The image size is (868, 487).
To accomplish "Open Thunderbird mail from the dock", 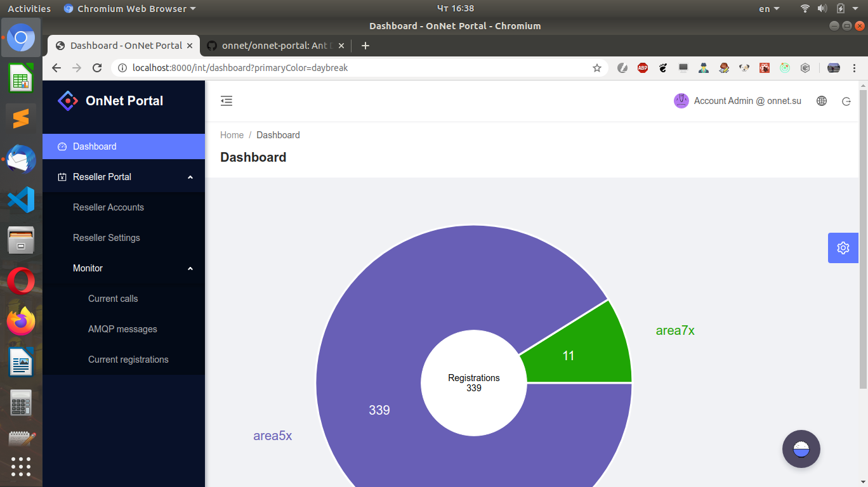I will pyautogui.click(x=21, y=159).
